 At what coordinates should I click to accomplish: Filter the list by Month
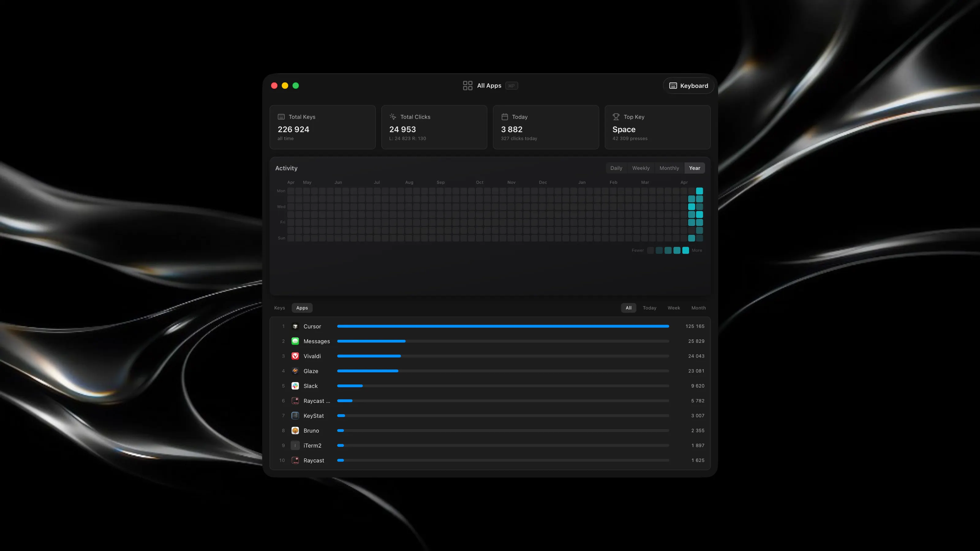699,308
